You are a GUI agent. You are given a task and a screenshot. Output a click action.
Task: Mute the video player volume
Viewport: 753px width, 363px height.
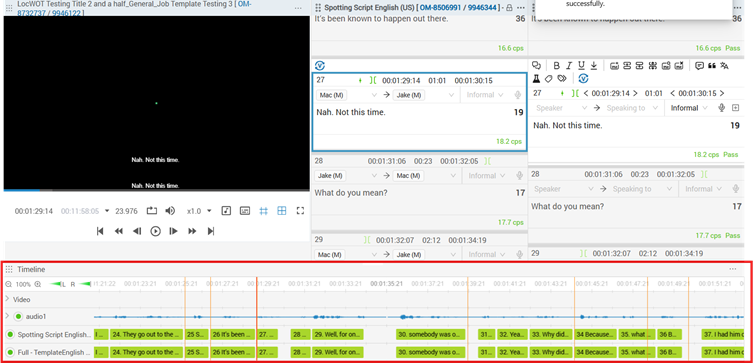tap(170, 210)
